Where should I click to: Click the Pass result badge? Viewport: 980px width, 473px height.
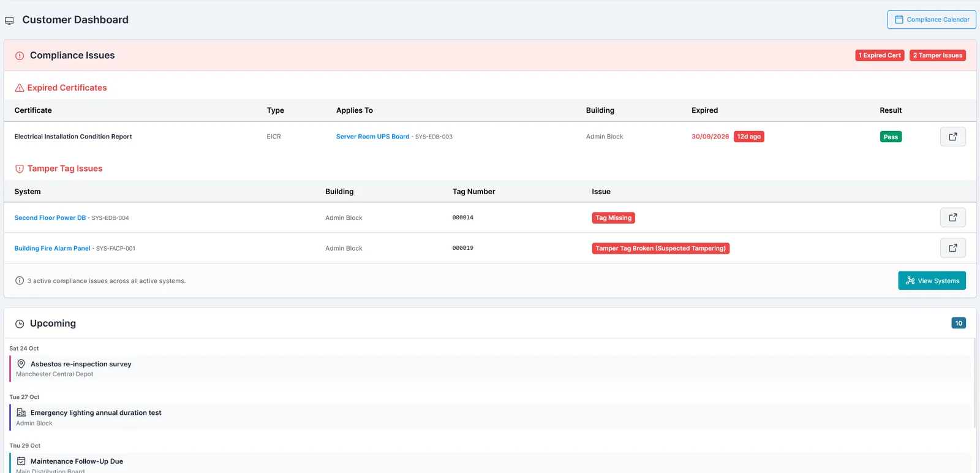[x=891, y=137]
